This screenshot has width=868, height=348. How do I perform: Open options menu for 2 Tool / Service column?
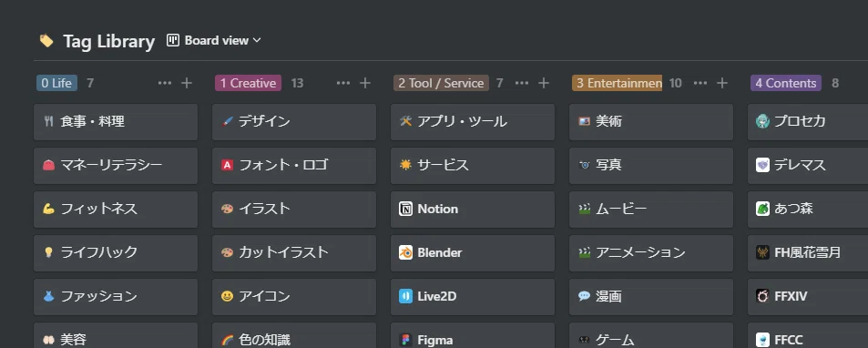(x=522, y=83)
